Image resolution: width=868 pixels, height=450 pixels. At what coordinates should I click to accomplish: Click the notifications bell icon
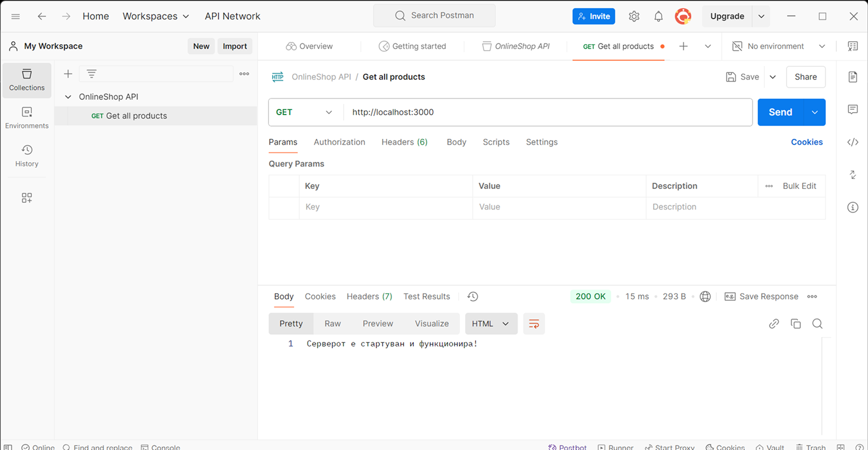[658, 16]
